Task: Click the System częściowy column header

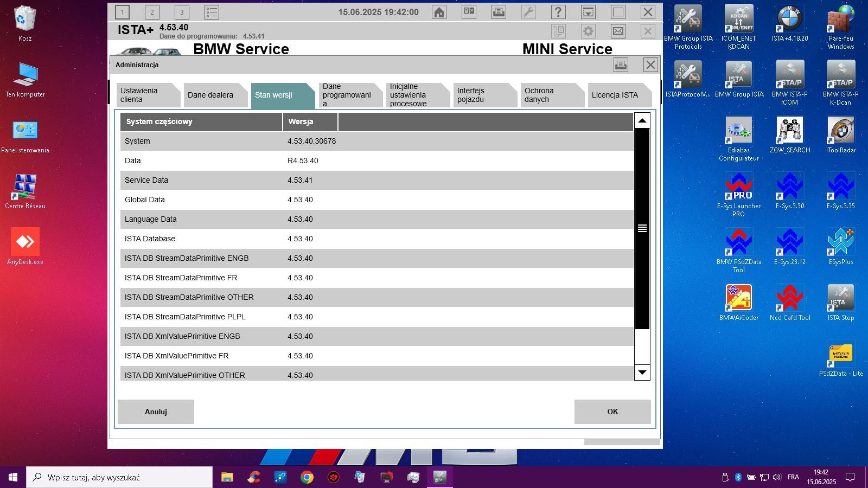Action: tap(201, 121)
